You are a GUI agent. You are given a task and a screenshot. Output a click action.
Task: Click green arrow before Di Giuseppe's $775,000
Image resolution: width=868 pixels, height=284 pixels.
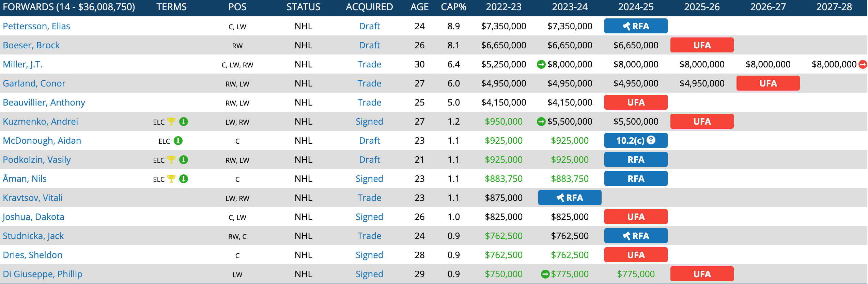pos(545,274)
